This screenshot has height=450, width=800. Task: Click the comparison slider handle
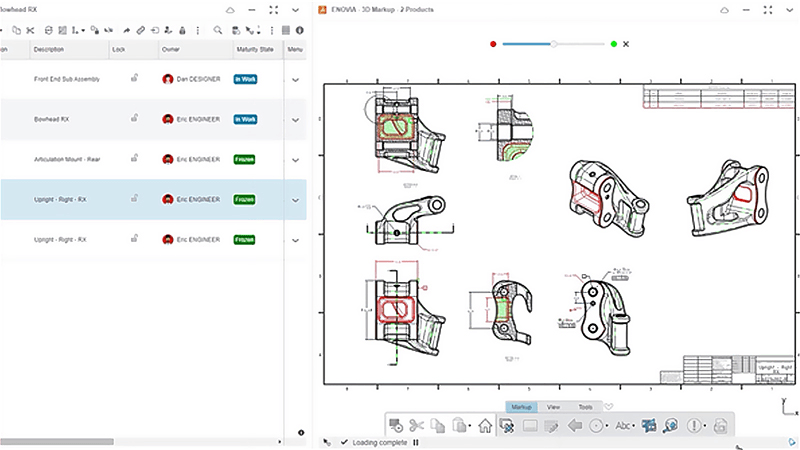[x=554, y=44]
